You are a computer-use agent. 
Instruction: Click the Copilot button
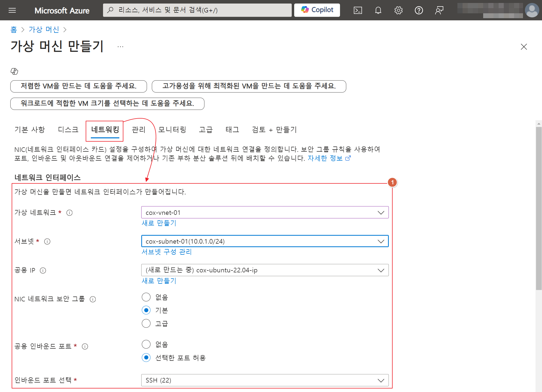(317, 10)
